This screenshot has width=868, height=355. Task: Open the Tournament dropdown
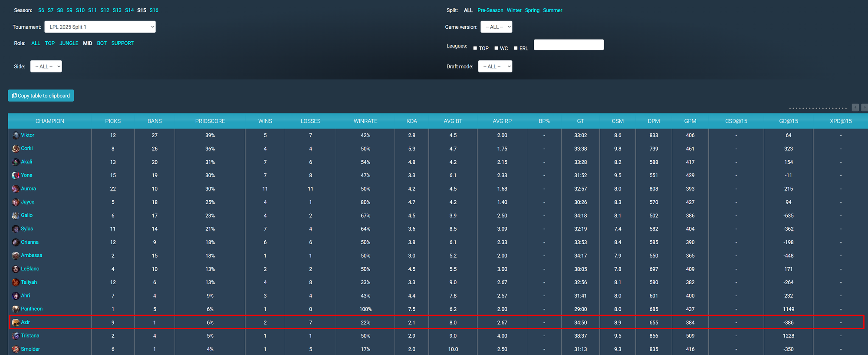pyautogui.click(x=100, y=27)
